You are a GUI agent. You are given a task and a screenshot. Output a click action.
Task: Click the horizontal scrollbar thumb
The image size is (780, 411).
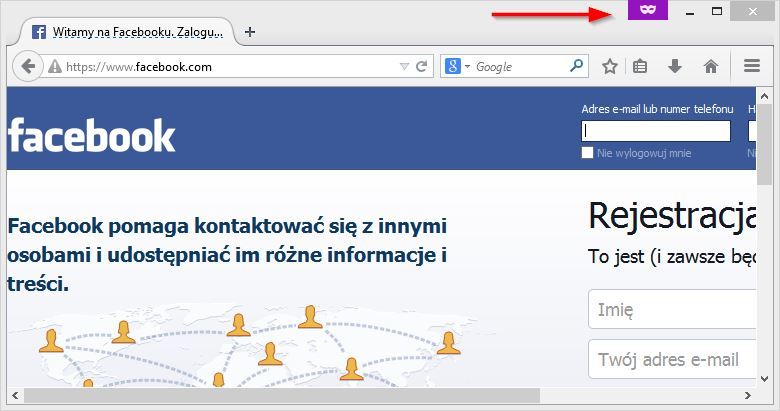282,396
